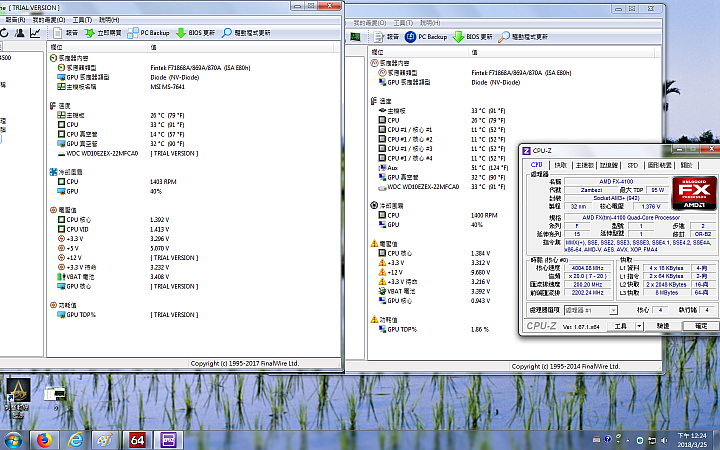Select the MSI MS-7641 motherboard name row
Image resolution: width=720 pixels, height=450 pixels.
tap(195, 86)
